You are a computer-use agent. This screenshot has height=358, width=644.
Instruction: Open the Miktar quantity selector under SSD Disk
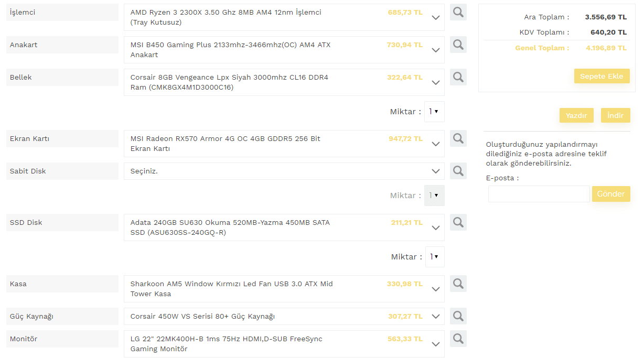tap(435, 257)
